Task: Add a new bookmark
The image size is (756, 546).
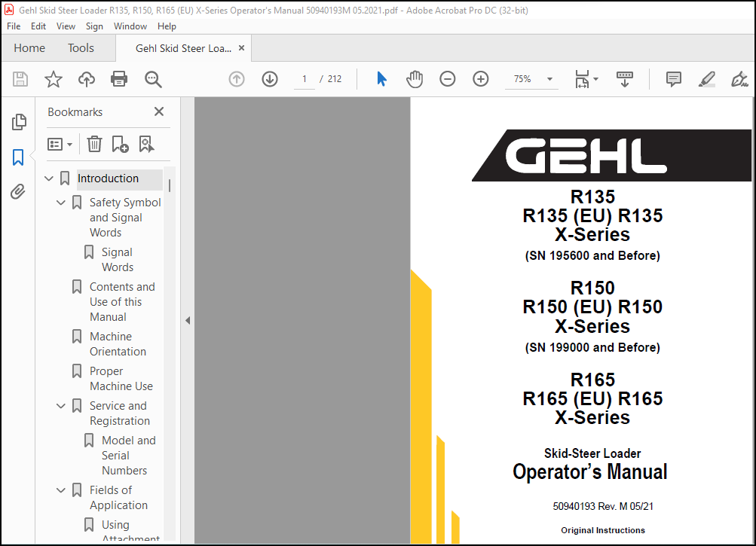Action: coord(120,144)
